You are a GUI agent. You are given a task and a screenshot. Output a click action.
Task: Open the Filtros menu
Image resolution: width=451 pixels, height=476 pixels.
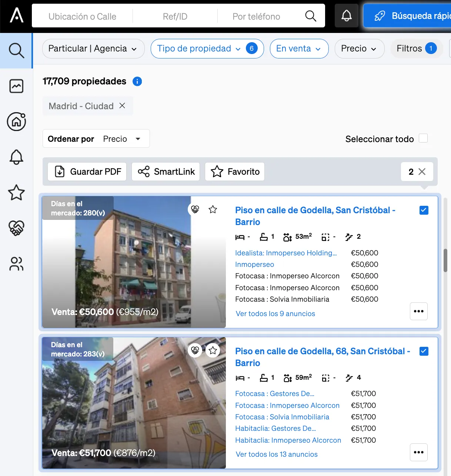click(417, 48)
